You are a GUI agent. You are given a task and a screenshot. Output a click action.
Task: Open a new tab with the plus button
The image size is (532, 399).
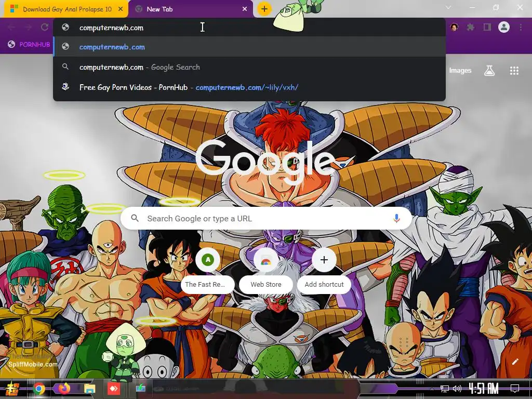(264, 9)
